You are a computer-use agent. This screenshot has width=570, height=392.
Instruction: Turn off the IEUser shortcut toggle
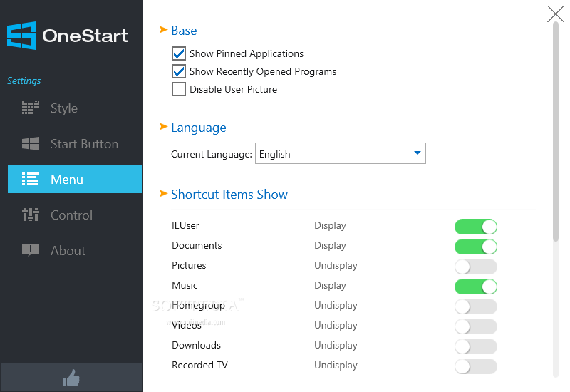coord(475,227)
